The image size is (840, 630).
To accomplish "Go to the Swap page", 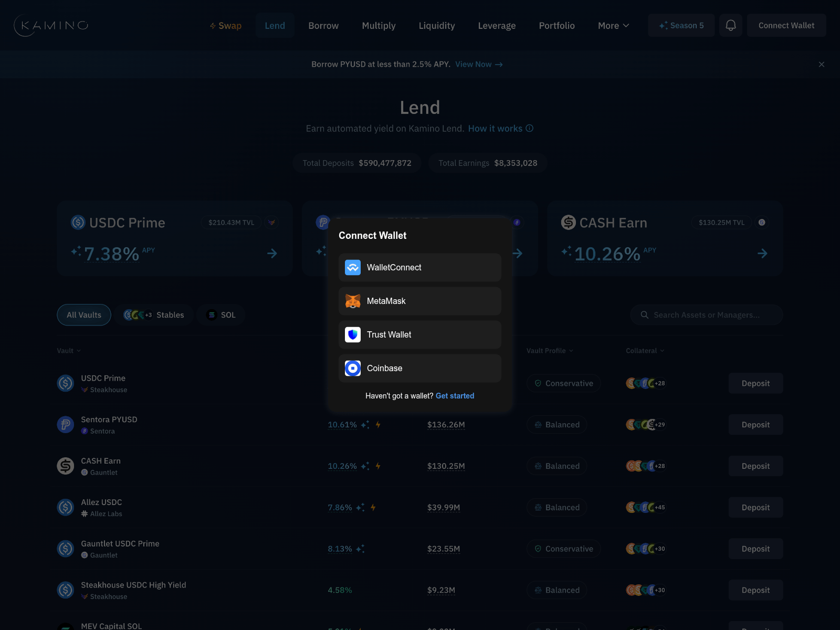I will tap(225, 26).
